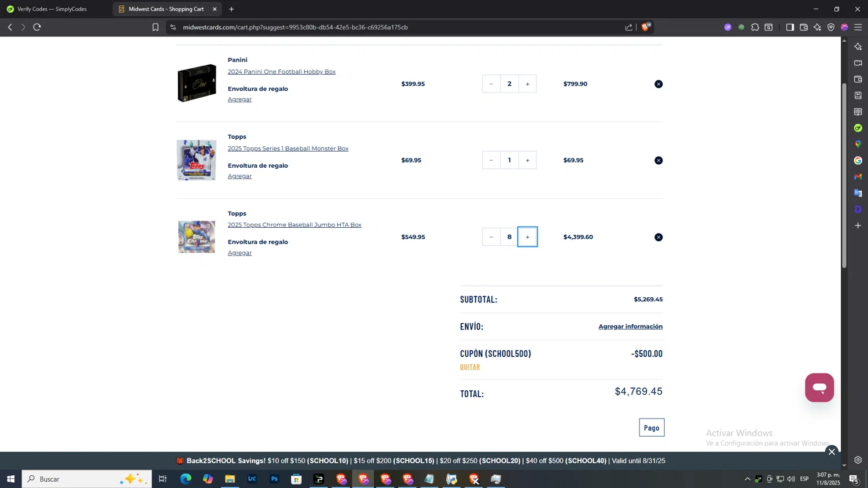
Task: Show hidden system tray icons
Action: tap(748, 479)
